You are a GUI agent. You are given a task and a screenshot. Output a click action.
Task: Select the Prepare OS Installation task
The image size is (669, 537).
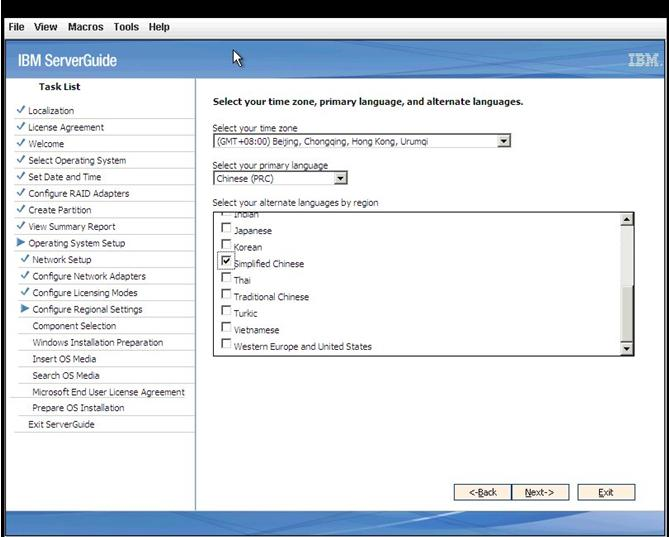[x=79, y=408]
